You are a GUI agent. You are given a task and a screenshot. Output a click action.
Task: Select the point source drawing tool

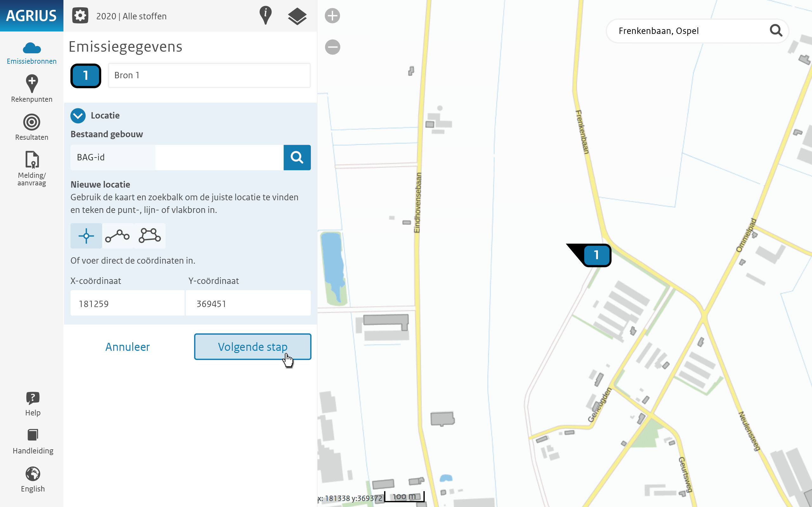point(86,236)
